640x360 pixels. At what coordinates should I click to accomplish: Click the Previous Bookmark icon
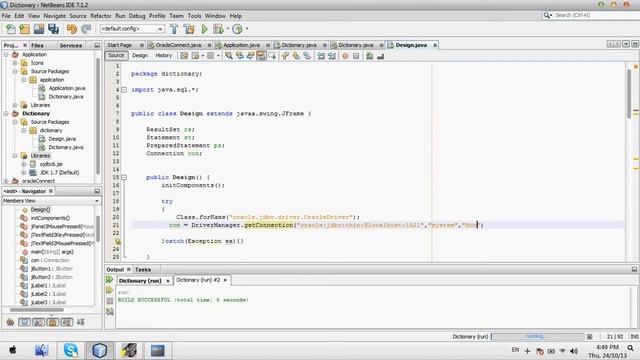click(285, 56)
